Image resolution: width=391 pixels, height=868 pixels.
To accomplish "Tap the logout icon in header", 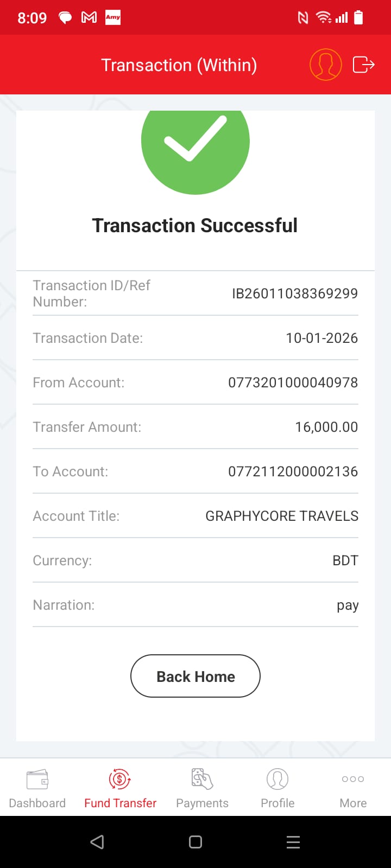I will (363, 65).
